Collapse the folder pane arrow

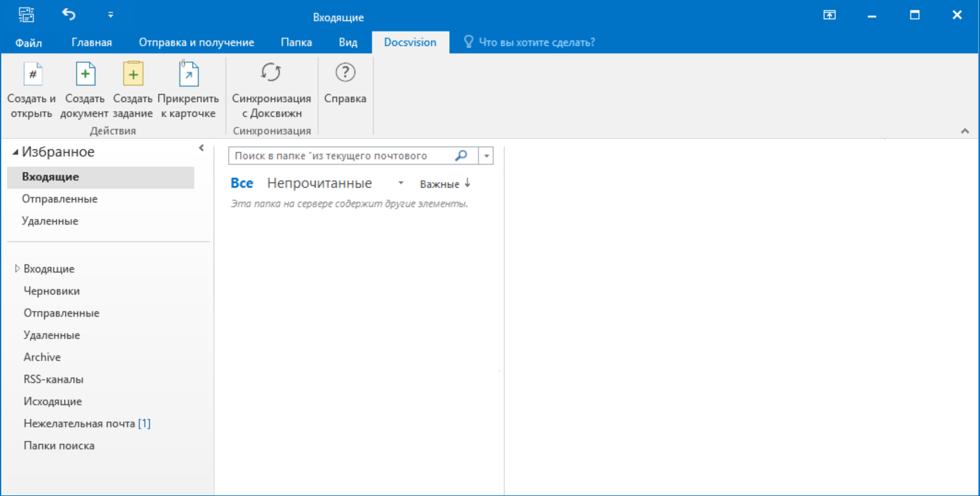click(x=201, y=148)
